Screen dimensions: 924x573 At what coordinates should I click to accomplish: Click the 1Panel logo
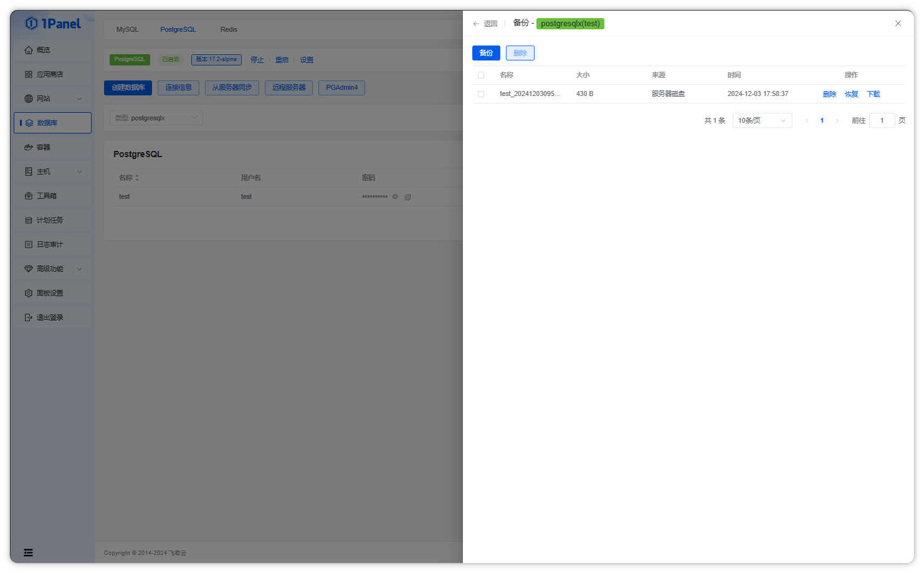click(53, 24)
